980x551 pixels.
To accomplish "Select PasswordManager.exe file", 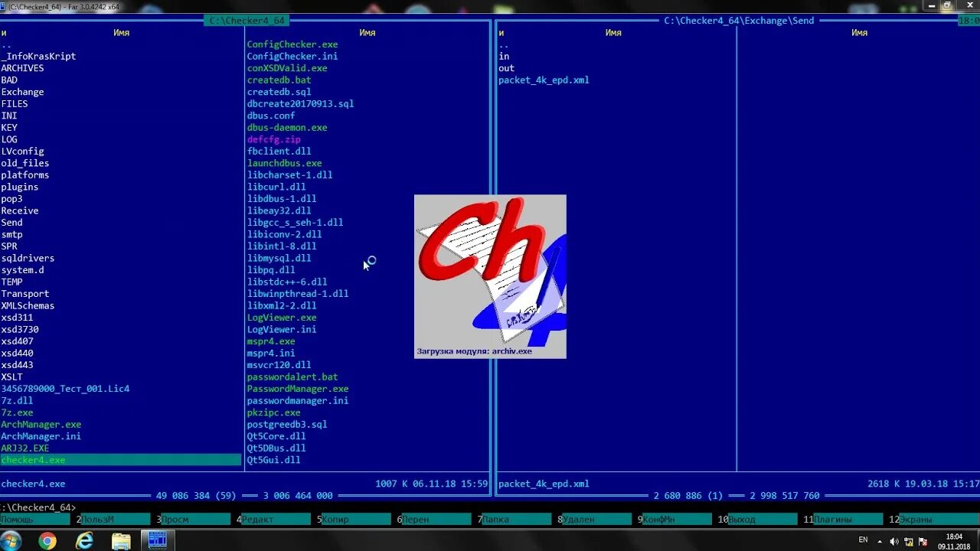I will (x=298, y=389).
